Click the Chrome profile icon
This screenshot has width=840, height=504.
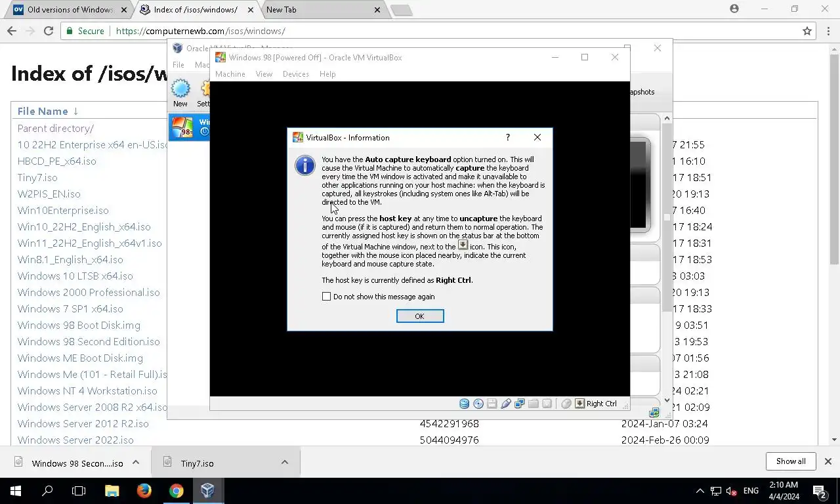click(x=734, y=9)
